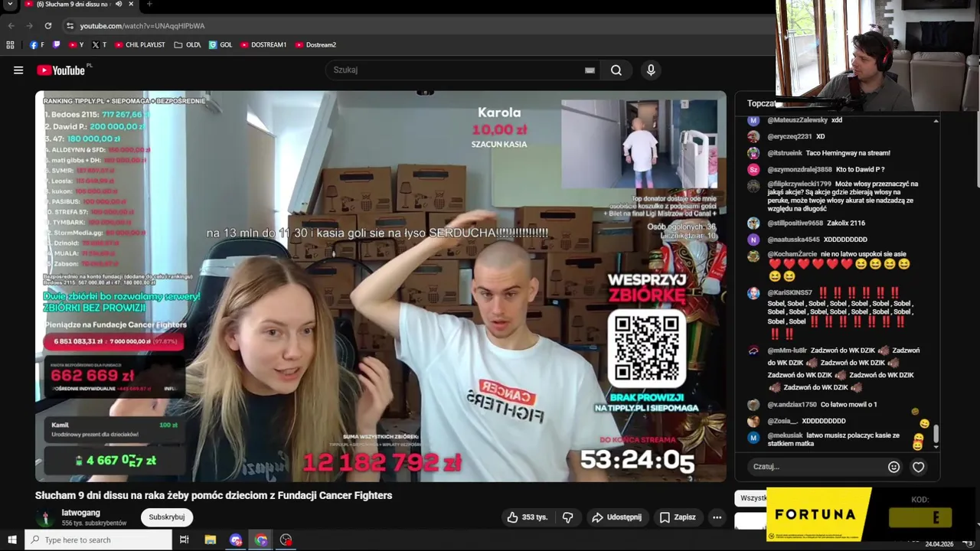Click the video player stream area
980x551 pixels.
point(381,286)
